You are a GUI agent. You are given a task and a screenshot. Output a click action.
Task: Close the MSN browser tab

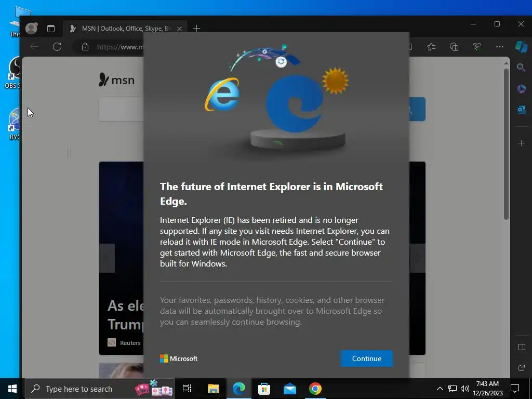pos(179,29)
